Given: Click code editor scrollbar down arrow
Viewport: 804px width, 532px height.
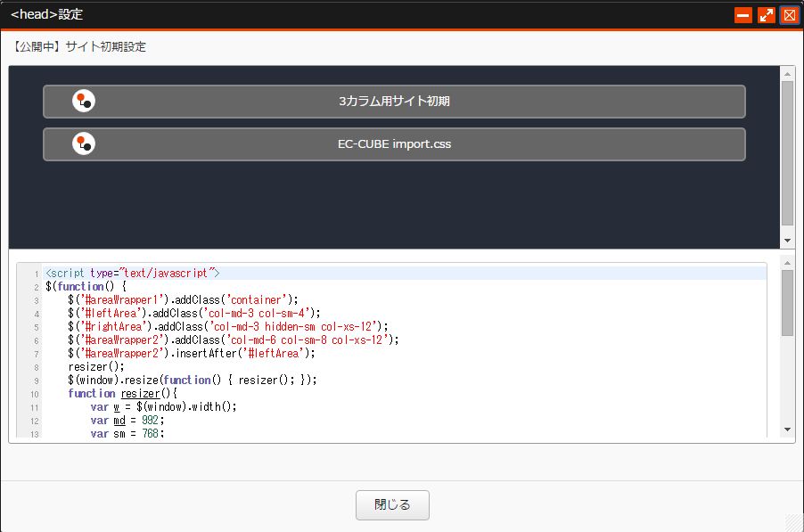Looking at the screenshot, I should tap(787, 430).
